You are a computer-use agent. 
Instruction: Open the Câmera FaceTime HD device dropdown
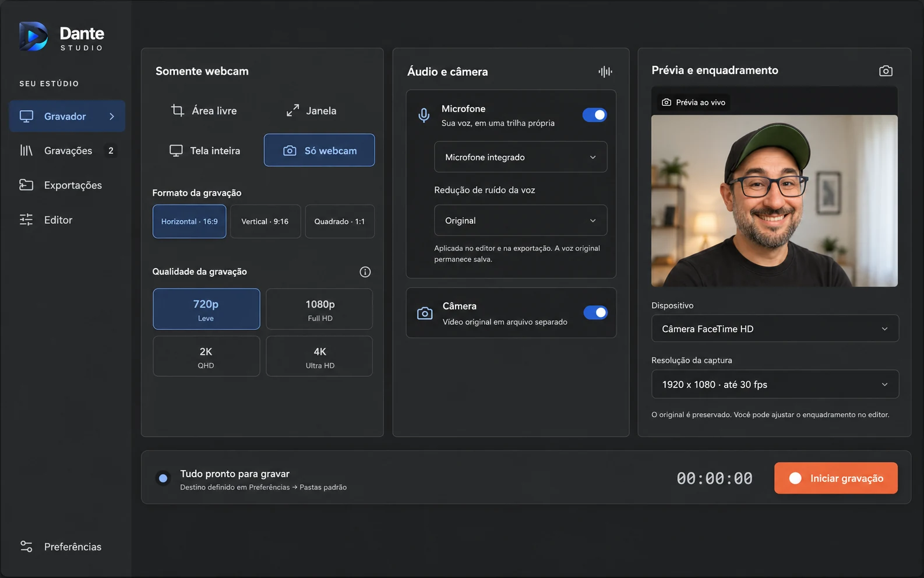pyautogui.click(x=775, y=329)
